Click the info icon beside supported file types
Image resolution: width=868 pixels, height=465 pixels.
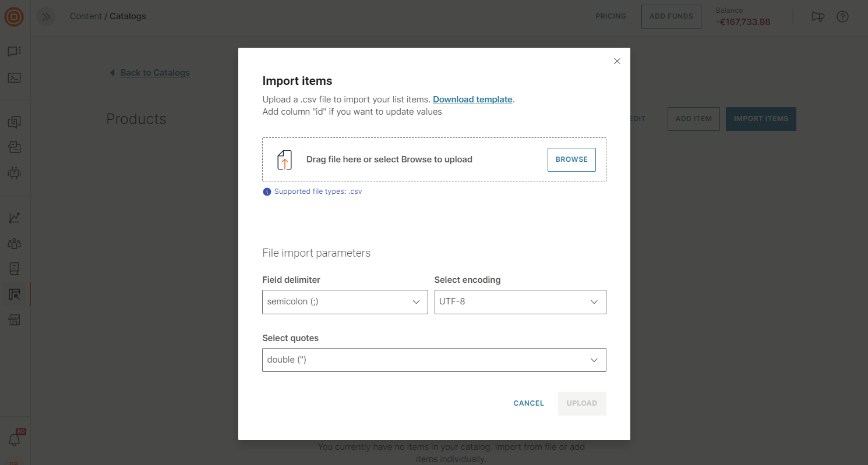(267, 191)
